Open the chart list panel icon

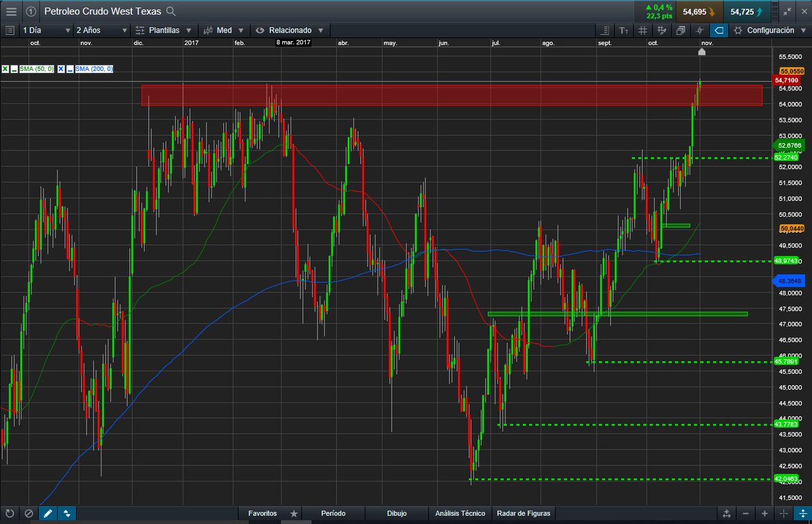[9, 30]
